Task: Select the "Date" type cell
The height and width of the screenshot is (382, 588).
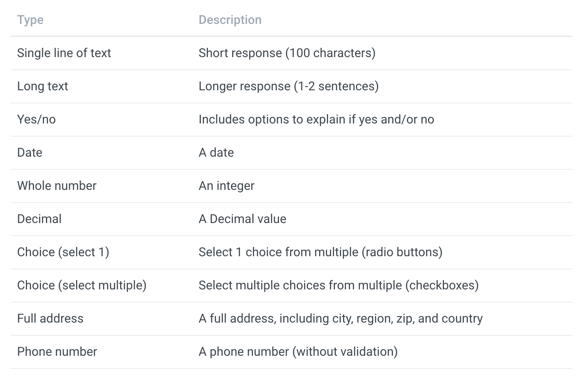Action: point(30,153)
